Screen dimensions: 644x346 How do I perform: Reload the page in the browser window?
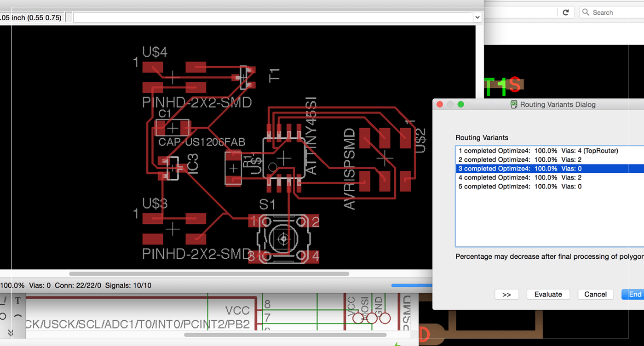click(566, 12)
